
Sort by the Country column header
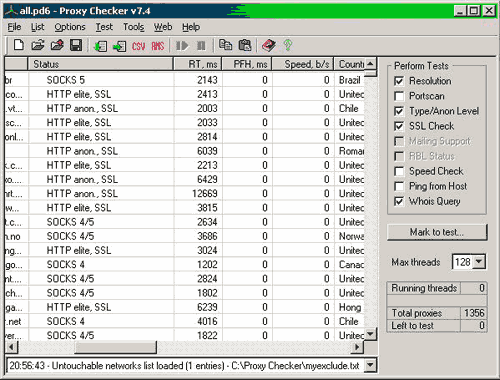tap(349, 64)
